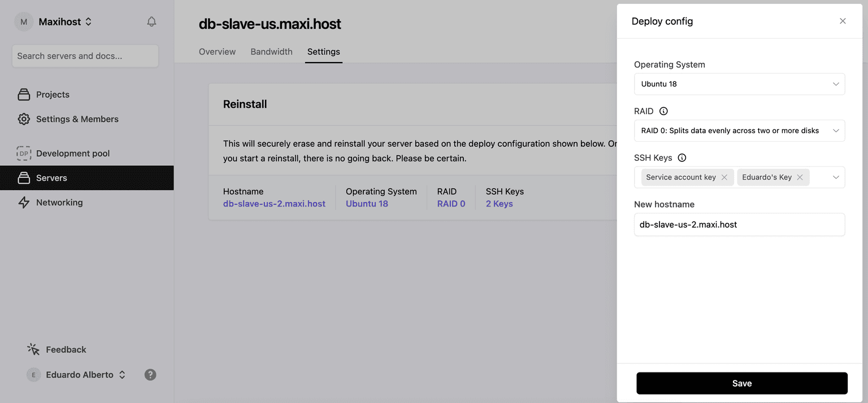The width and height of the screenshot is (868, 403).
Task: Click the SSH Keys info icon
Action: tap(682, 158)
